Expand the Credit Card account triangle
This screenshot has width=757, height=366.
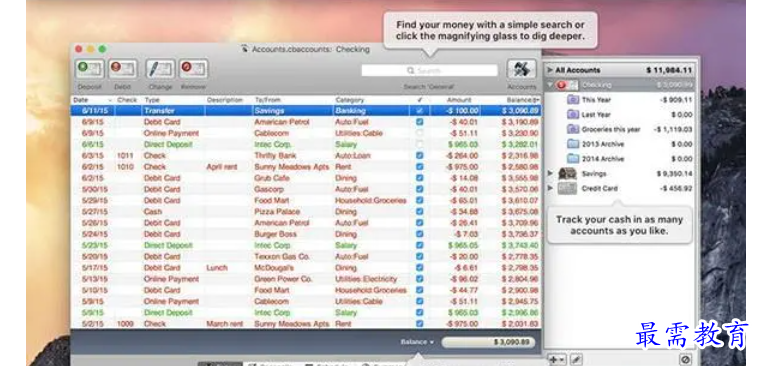click(x=550, y=188)
